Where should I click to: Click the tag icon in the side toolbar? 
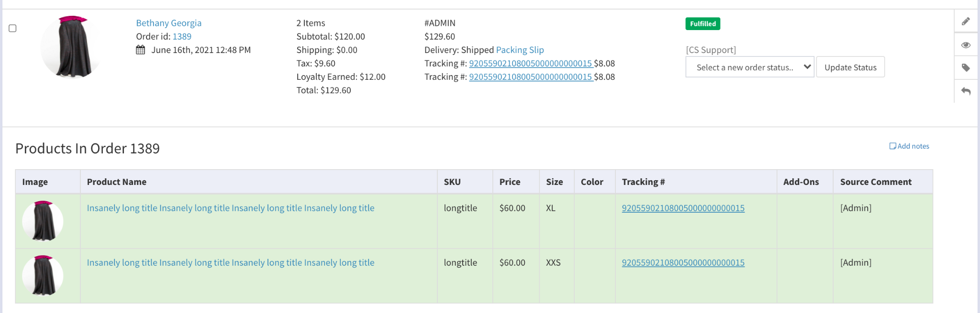[966, 68]
